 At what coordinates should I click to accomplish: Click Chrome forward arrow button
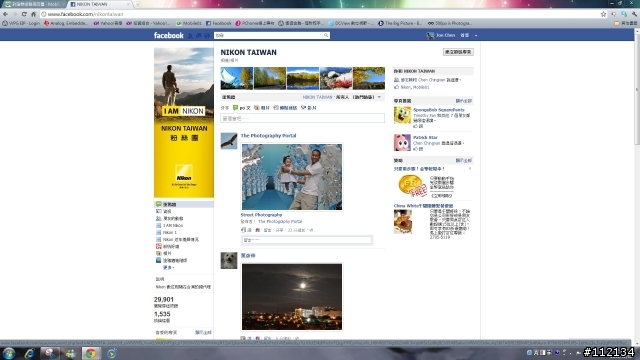coord(15,14)
